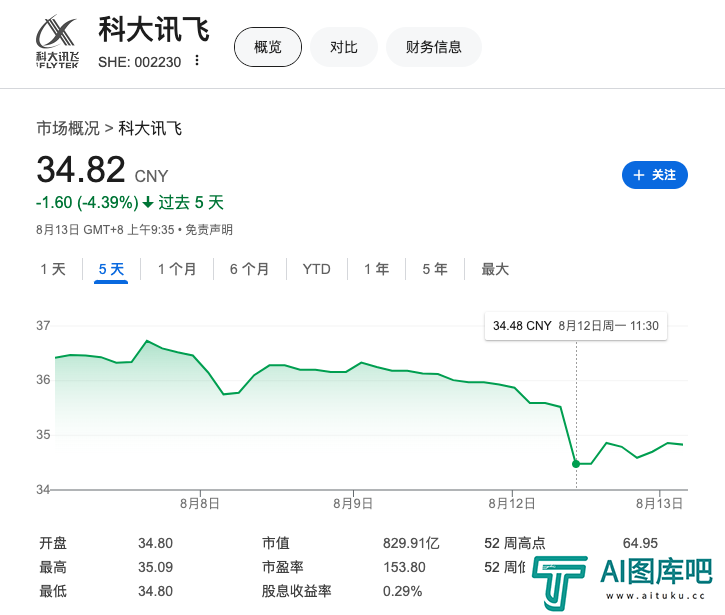Click the 8月8日 axis date label

(x=200, y=504)
